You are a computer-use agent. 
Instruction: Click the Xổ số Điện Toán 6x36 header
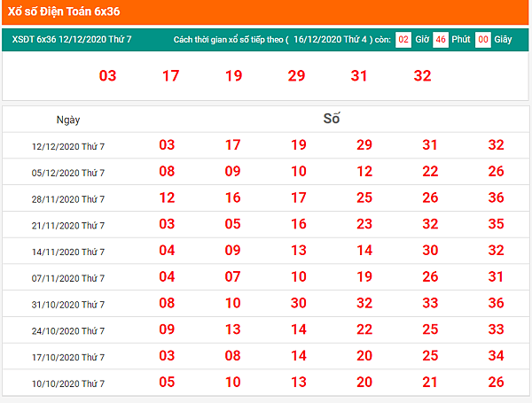64,12
